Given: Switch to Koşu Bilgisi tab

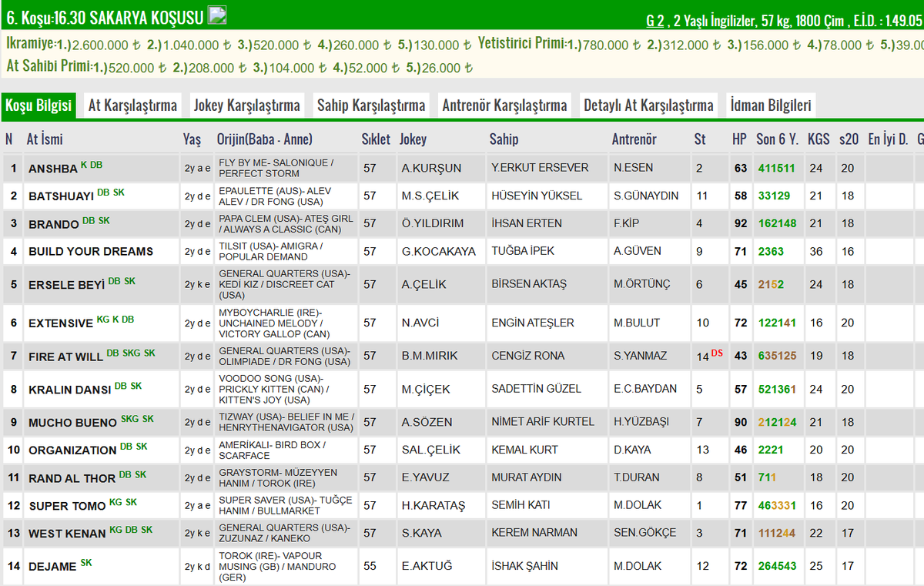Looking at the screenshot, I should [39, 105].
